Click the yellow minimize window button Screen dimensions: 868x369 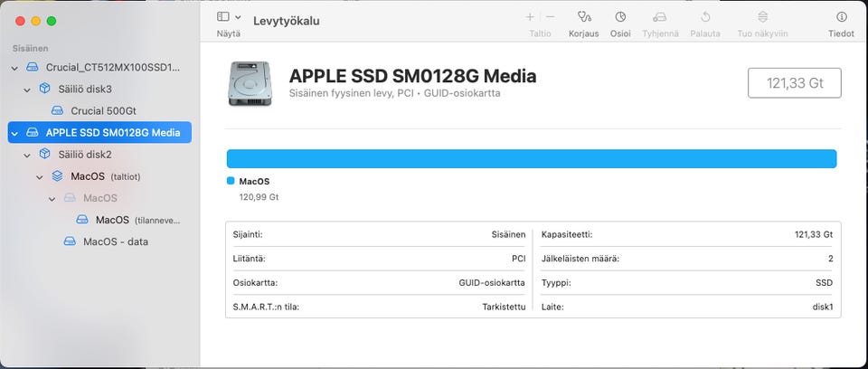(36, 21)
